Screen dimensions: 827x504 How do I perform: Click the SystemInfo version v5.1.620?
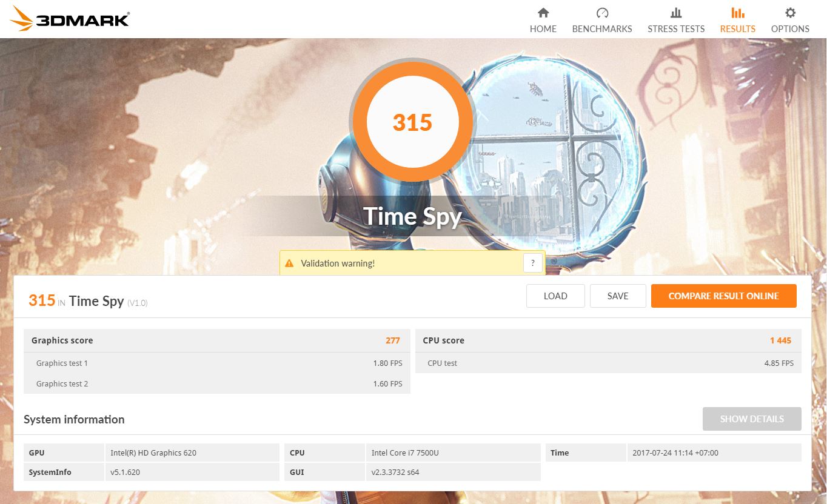(126, 472)
